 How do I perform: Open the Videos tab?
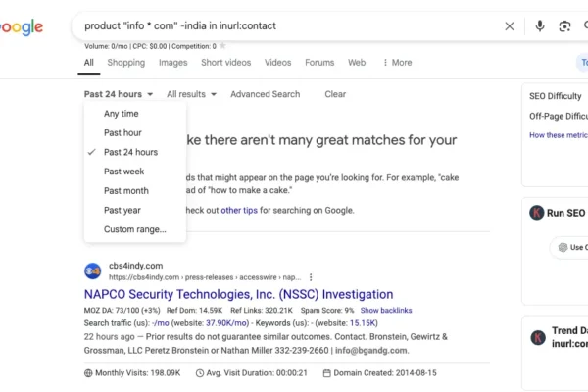(278, 63)
